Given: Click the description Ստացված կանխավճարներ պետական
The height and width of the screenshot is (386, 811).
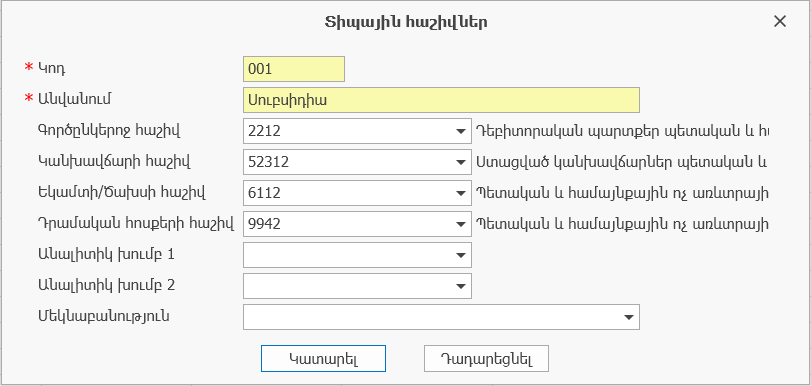Looking at the screenshot, I should pos(621,162).
